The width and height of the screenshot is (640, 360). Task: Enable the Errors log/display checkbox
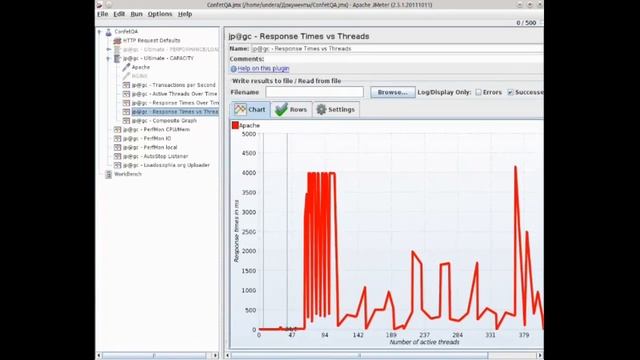click(478, 92)
